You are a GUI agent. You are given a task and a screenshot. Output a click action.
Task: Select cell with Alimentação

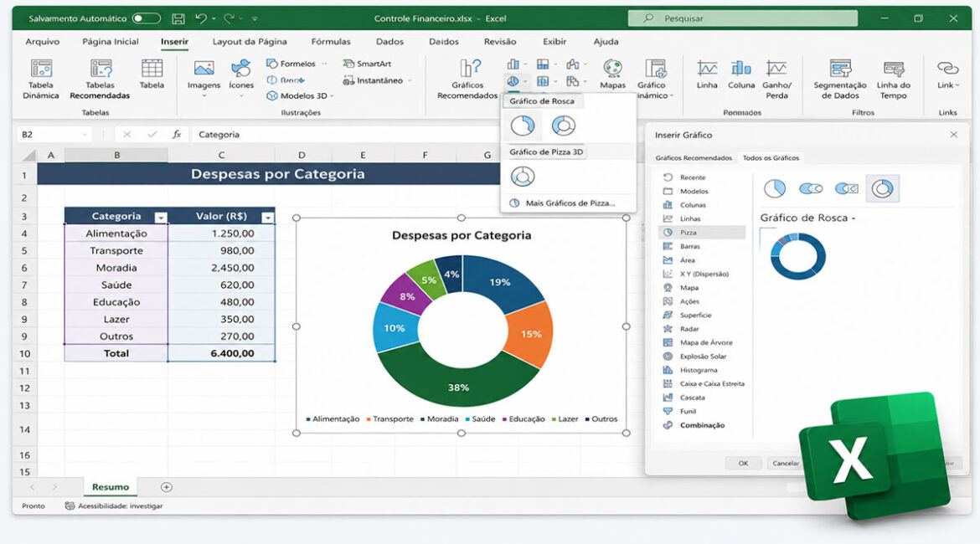pyautogui.click(x=116, y=234)
